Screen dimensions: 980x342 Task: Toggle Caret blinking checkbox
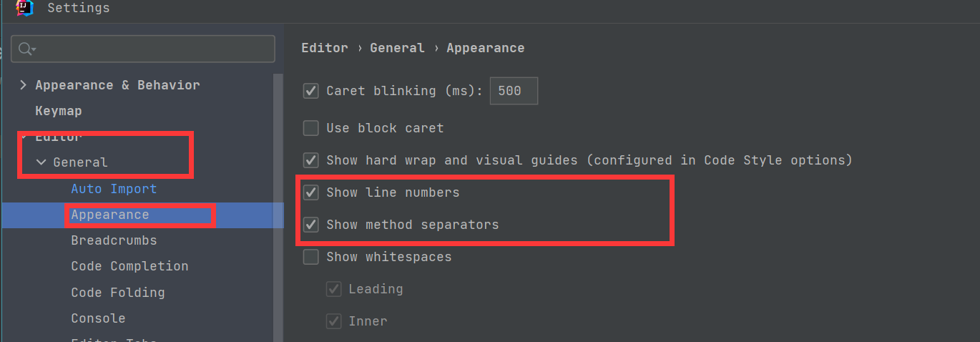[x=311, y=91]
